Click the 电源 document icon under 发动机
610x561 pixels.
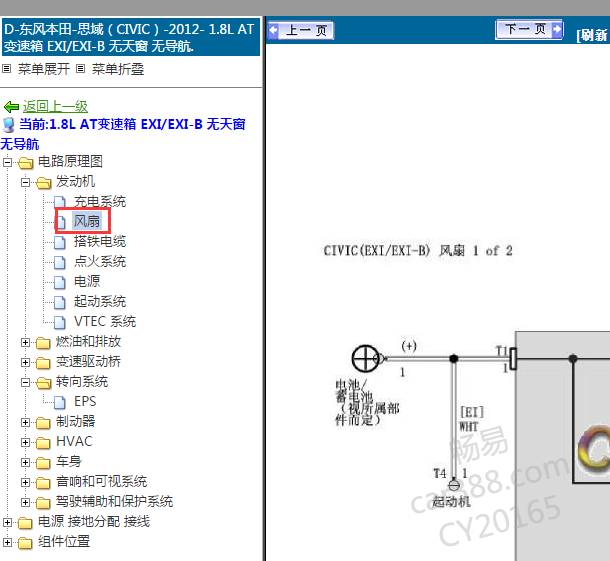coord(60,282)
